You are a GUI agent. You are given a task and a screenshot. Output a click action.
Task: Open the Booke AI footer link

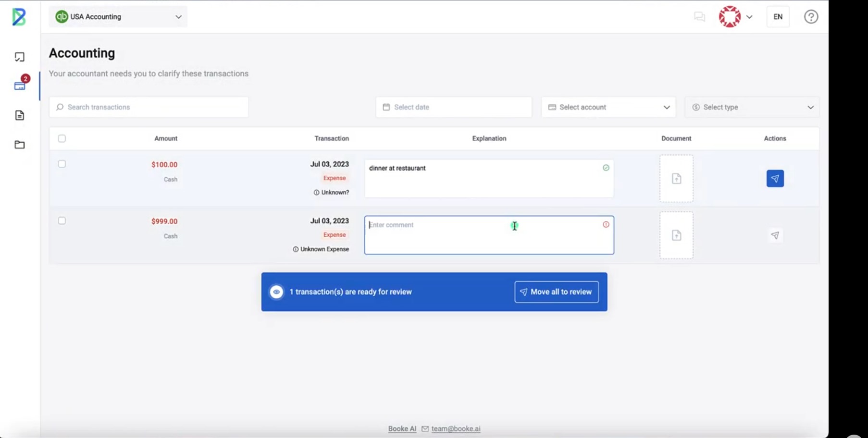click(x=402, y=429)
